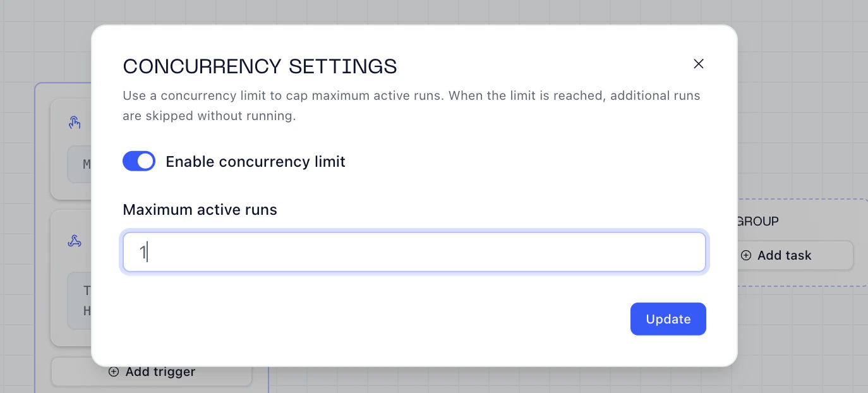Switch the concurrency limit switch

[138, 161]
